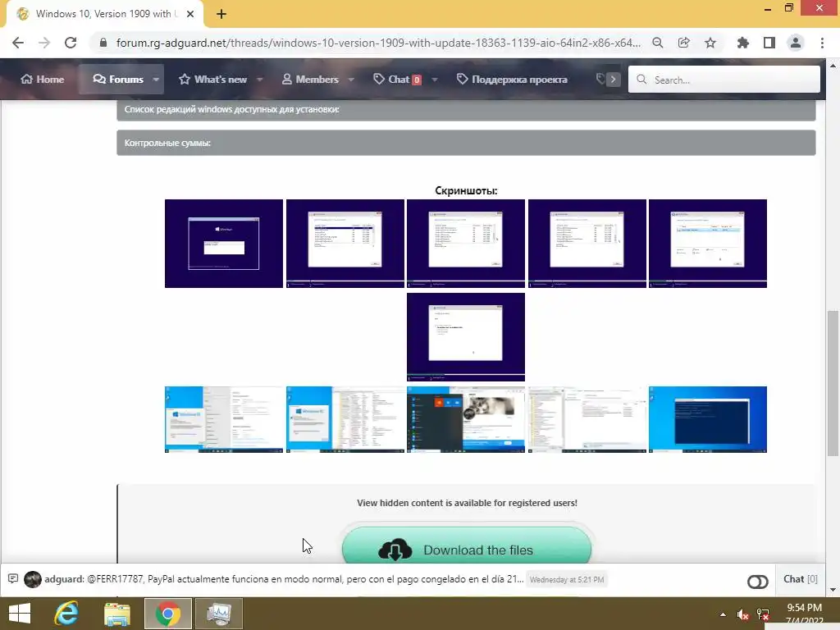This screenshot has height=630, width=840.
Task: Open the Chrome extensions puzzle icon
Action: [743, 43]
